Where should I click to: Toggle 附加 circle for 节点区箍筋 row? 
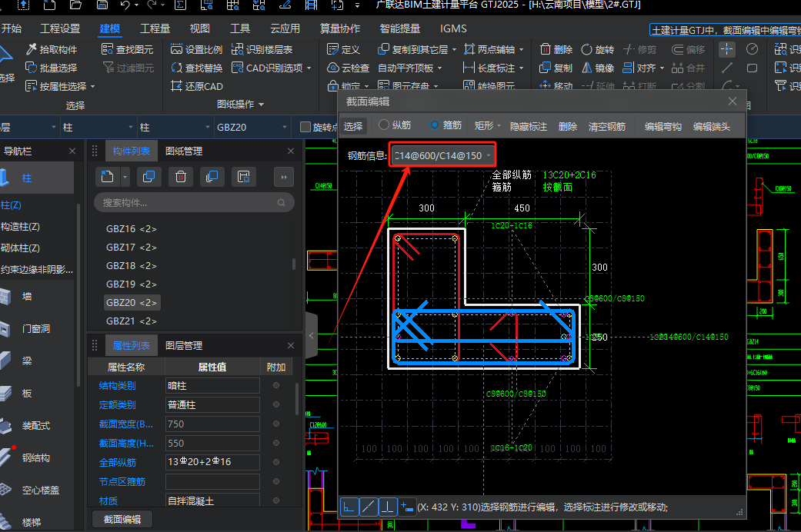(x=276, y=481)
